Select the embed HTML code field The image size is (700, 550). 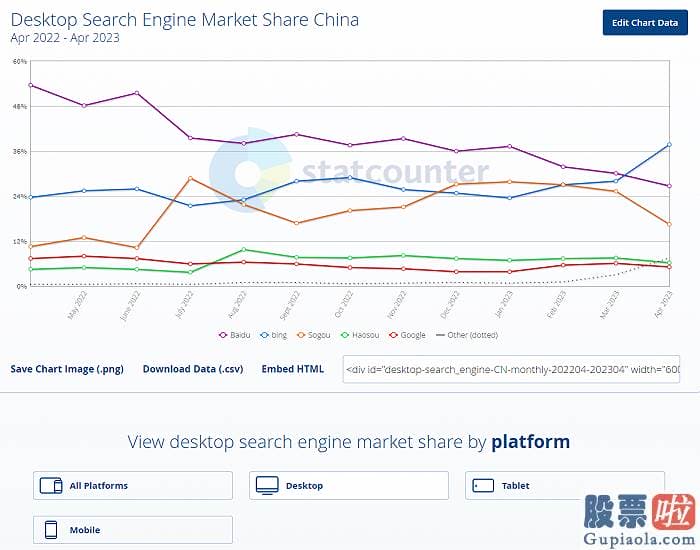(511, 369)
